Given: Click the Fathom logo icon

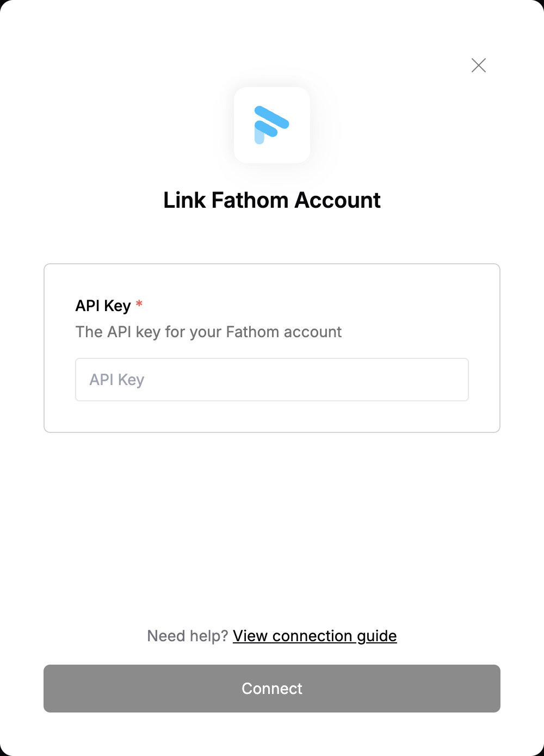Looking at the screenshot, I should tap(272, 125).
